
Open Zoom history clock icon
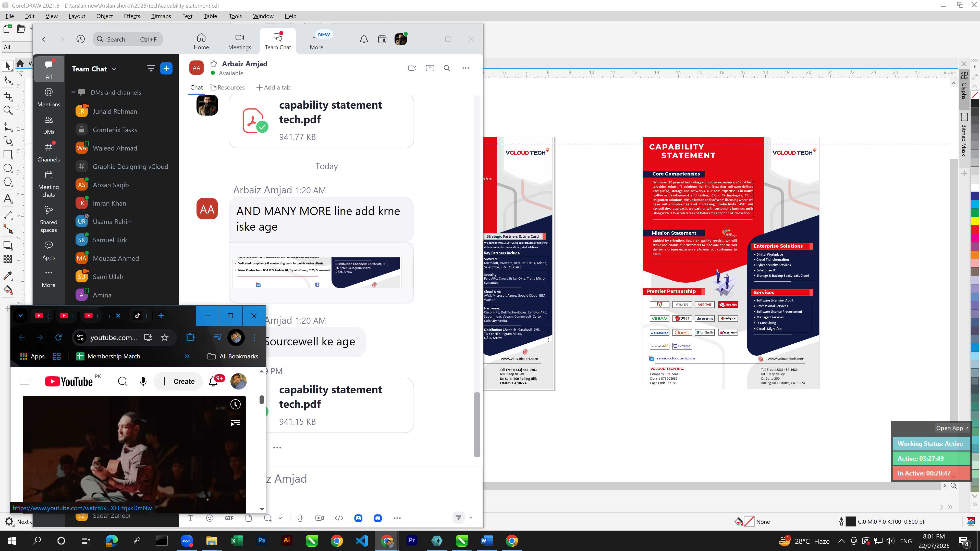[80, 39]
